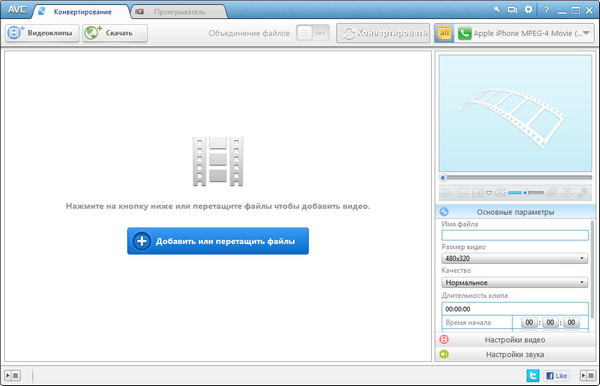Expand the Настройки видео section
The image size is (600, 386).
515,340
